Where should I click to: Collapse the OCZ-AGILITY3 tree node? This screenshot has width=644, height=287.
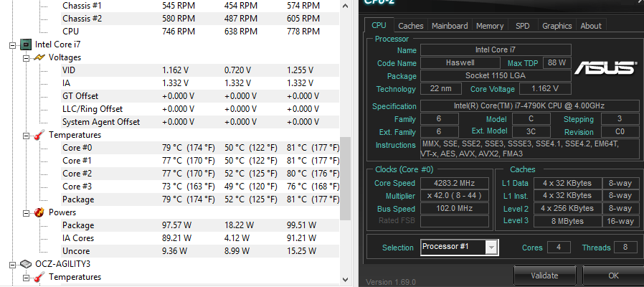point(13,264)
